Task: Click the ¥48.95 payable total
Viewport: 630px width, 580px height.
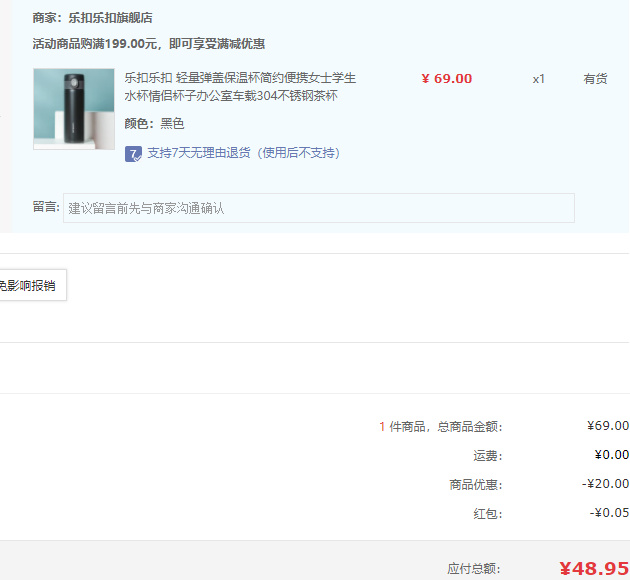Action: point(593,568)
